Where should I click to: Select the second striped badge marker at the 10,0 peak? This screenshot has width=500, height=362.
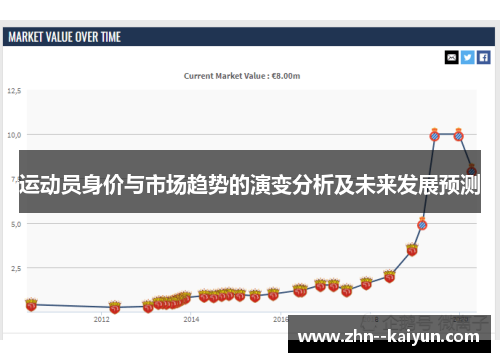pyautogui.click(x=459, y=135)
